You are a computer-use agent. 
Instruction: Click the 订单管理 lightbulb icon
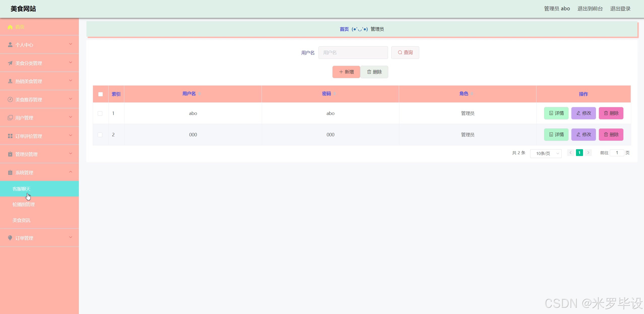10,238
